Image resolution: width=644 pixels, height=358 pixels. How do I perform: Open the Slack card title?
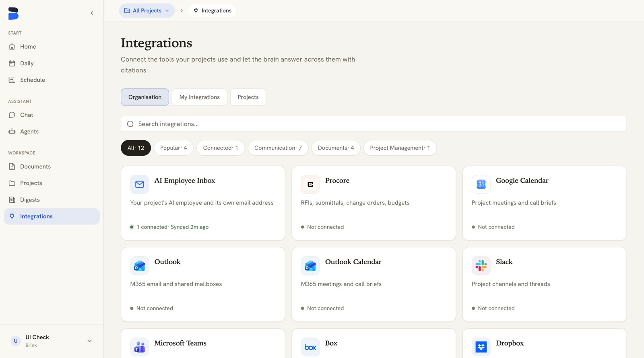pos(504,262)
